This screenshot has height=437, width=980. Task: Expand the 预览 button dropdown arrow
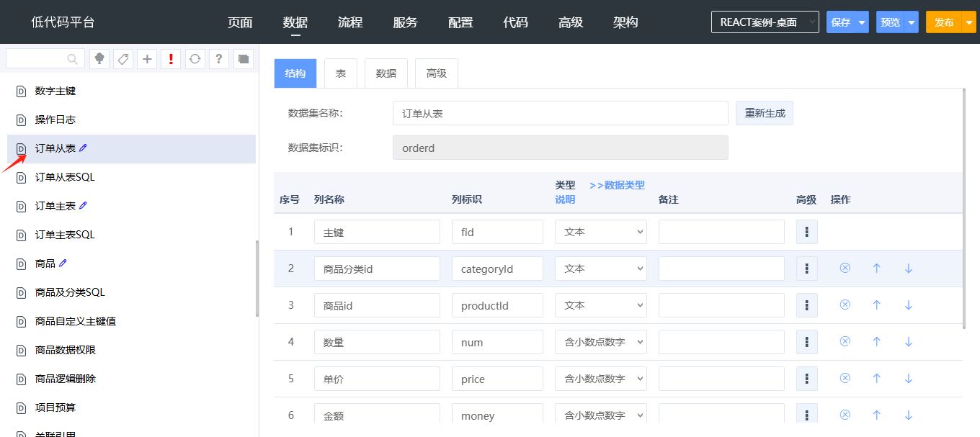(x=912, y=22)
